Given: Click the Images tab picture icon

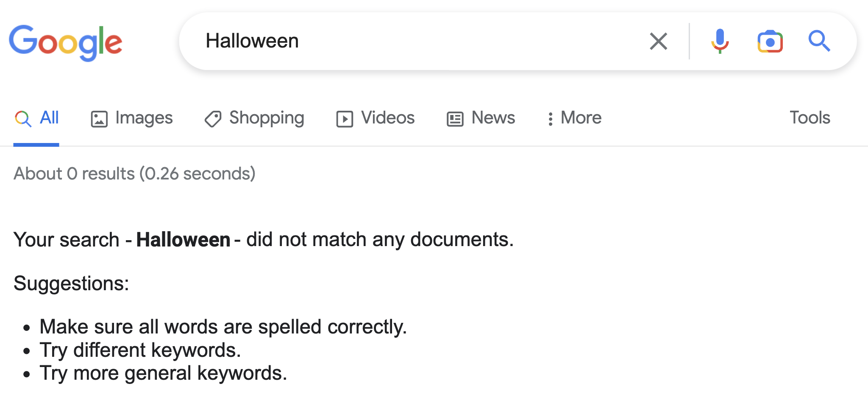Looking at the screenshot, I should (99, 119).
